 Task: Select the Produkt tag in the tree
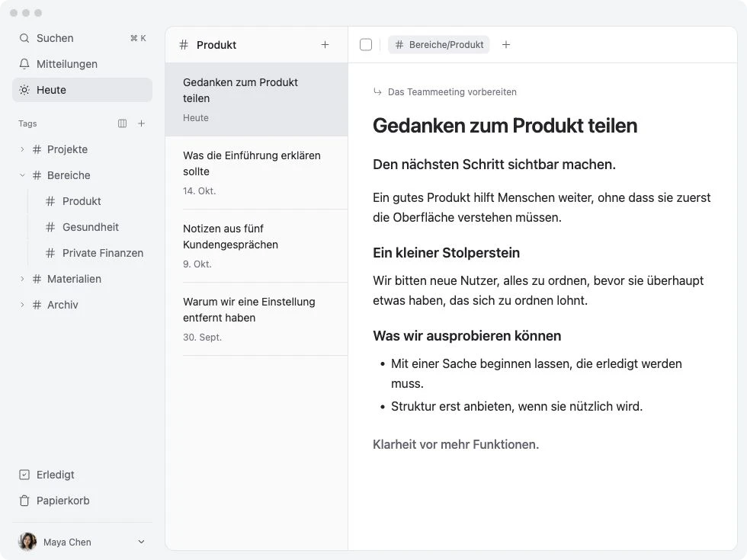[x=82, y=201]
